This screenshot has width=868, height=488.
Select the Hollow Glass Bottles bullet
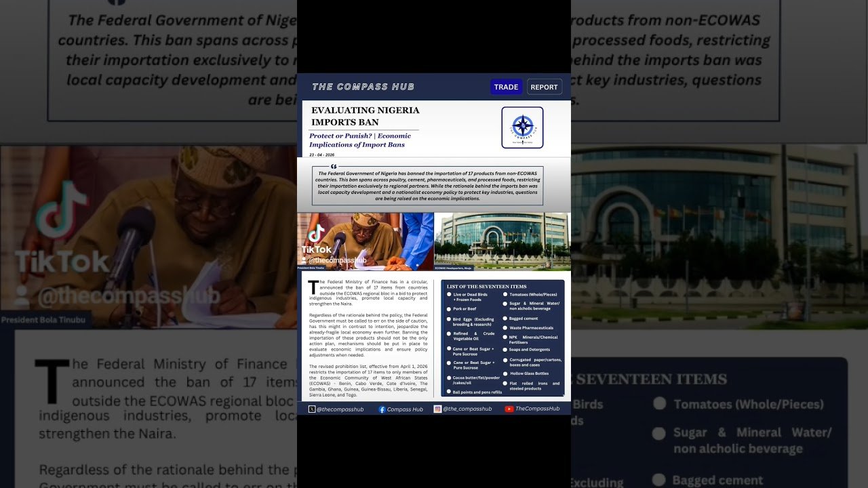tap(505, 373)
